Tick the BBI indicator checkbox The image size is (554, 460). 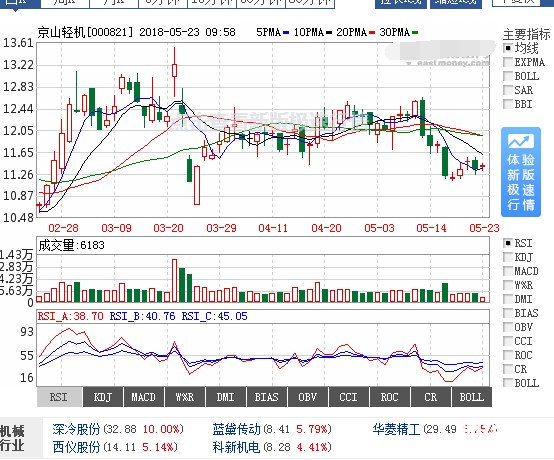coord(508,104)
